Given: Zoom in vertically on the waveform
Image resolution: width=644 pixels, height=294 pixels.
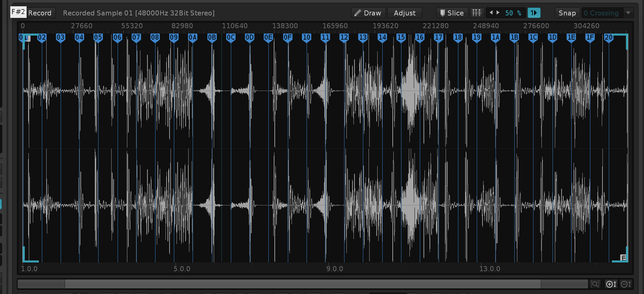Looking at the screenshot, I should pyautogui.click(x=611, y=284).
